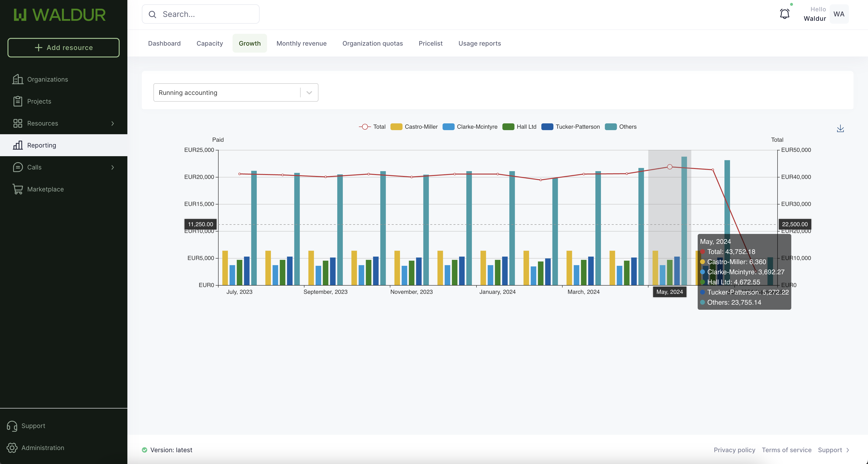Open Organizations from the sidebar building icon

click(18, 79)
